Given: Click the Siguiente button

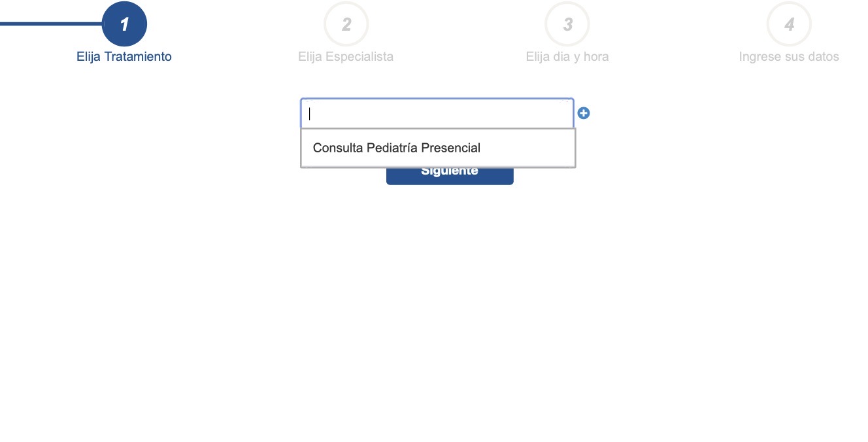Looking at the screenshot, I should 450,175.
